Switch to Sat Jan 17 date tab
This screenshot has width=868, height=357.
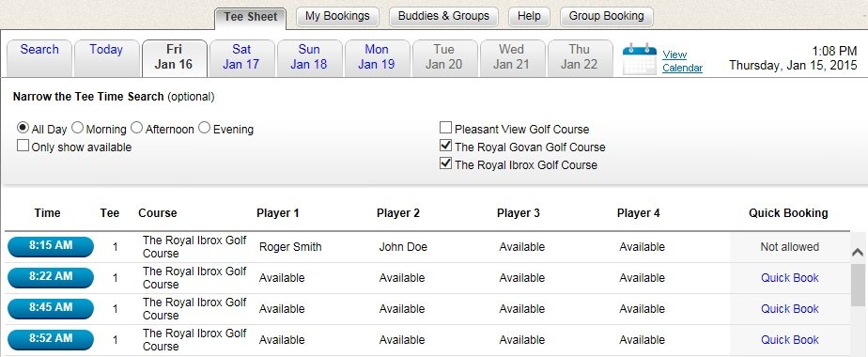click(241, 57)
